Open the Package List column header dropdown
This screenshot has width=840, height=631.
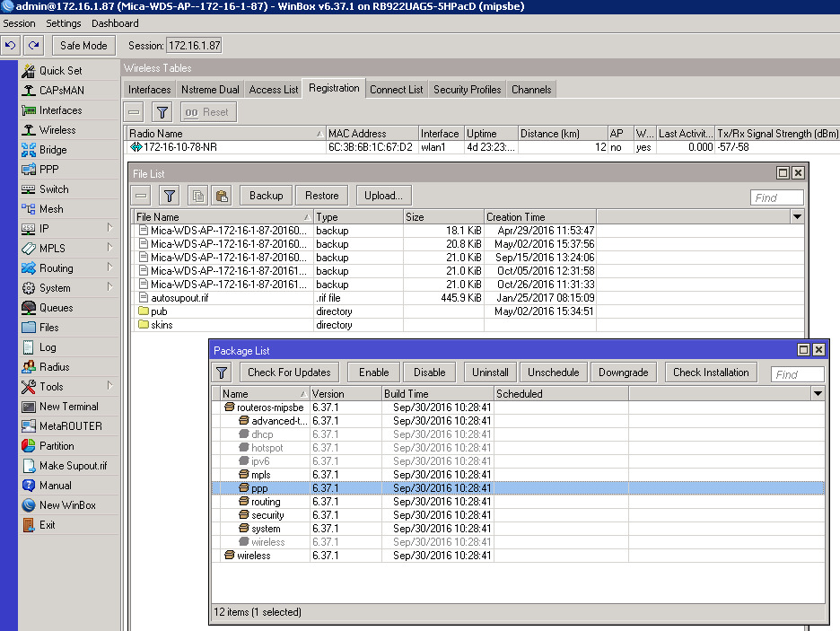point(816,393)
